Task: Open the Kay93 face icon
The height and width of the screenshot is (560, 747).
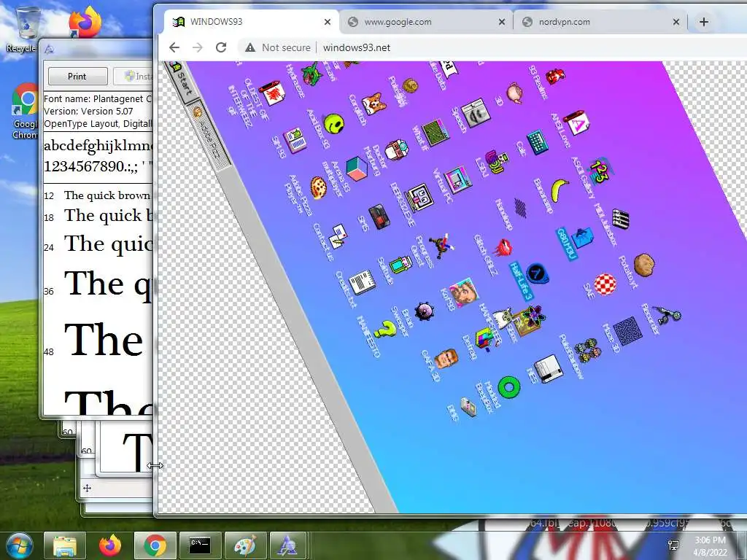Action: click(463, 293)
